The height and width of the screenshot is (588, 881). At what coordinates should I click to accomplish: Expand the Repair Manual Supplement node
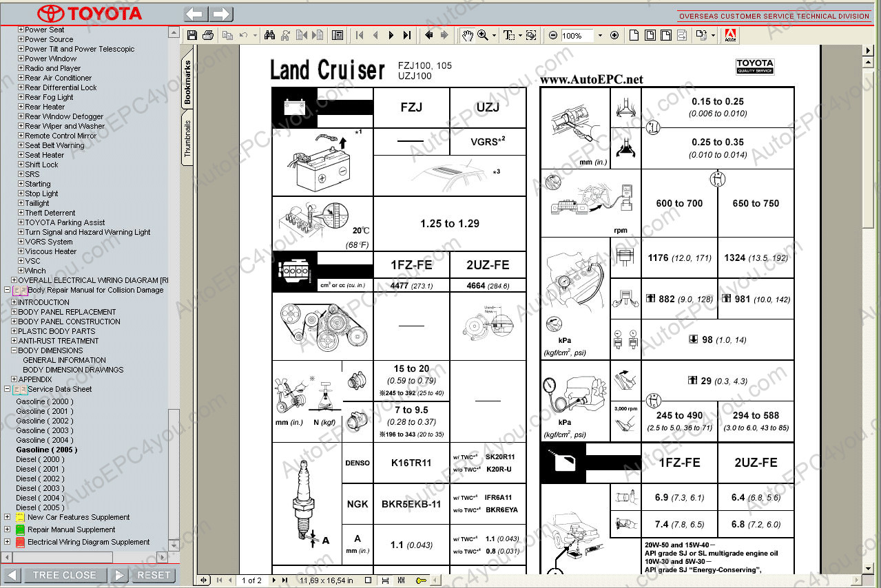coord(8,529)
